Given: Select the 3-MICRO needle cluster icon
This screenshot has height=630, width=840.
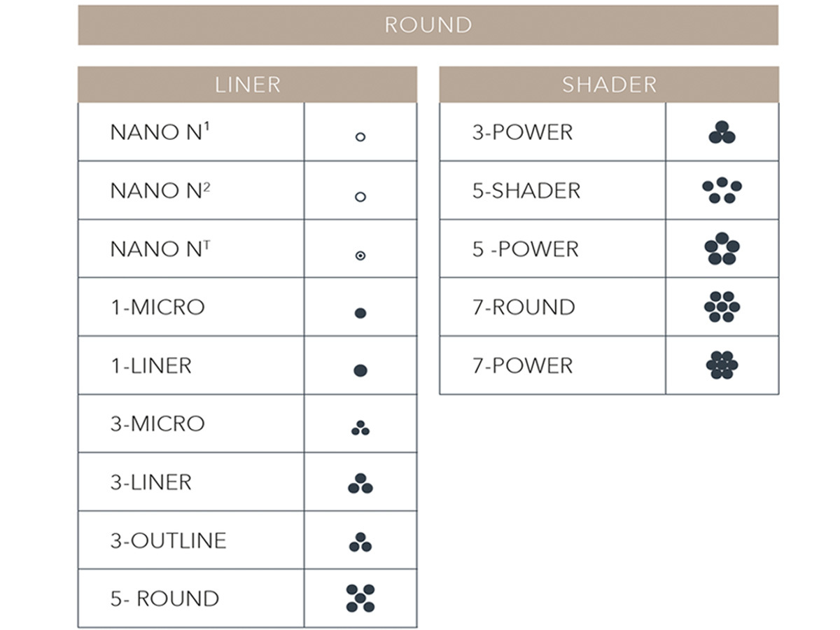Looking at the screenshot, I should (x=360, y=428).
